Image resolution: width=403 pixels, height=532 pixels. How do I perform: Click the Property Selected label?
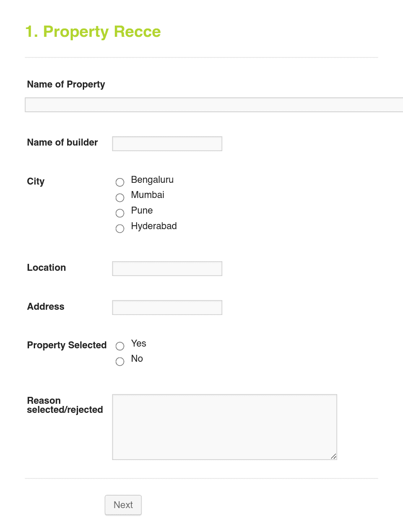(x=67, y=345)
